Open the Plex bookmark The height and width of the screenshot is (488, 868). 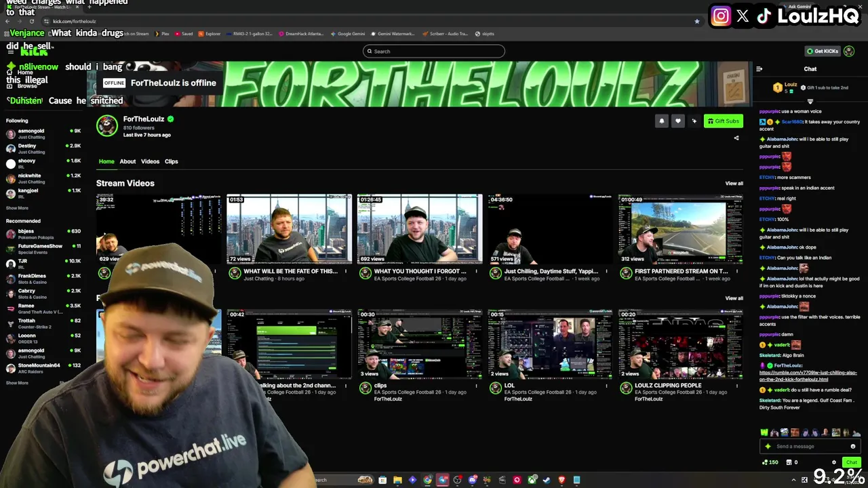pos(161,34)
